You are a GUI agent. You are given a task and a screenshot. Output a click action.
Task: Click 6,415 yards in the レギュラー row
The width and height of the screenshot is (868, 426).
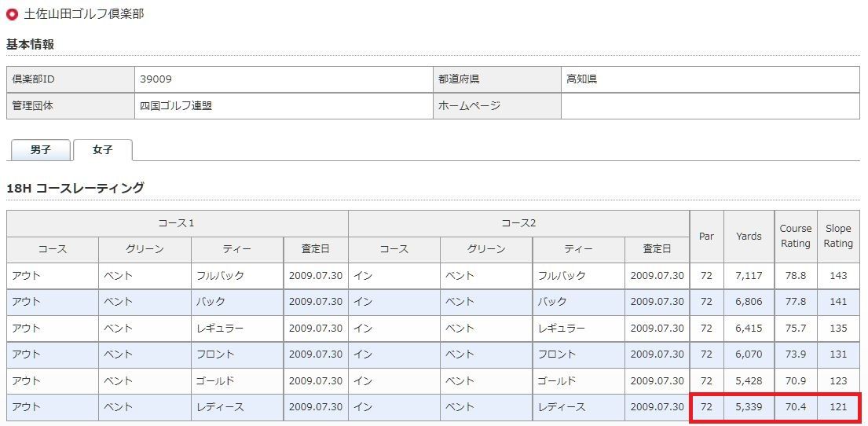(x=749, y=328)
